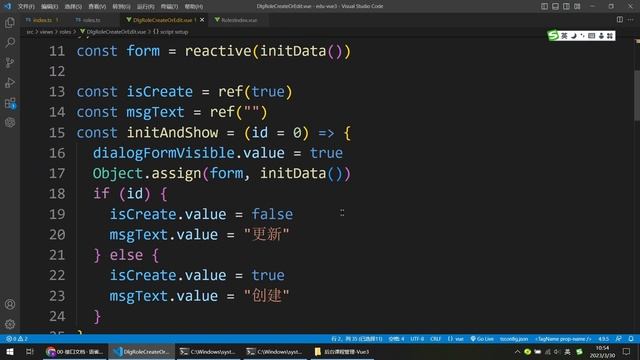Click 'roles' in the breadcrumb path
This screenshot has height=360, width=640.
coord(65,32)
